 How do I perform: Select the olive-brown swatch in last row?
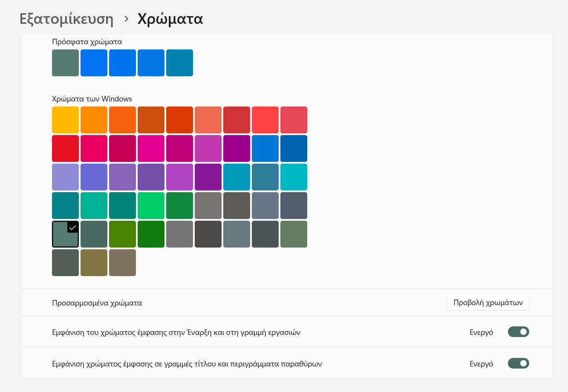coord(94,262)
